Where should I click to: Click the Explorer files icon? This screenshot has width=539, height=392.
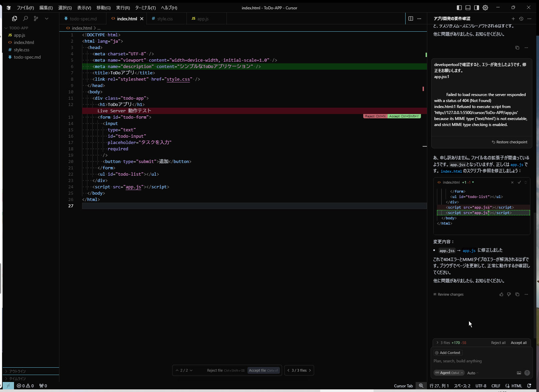15,19
